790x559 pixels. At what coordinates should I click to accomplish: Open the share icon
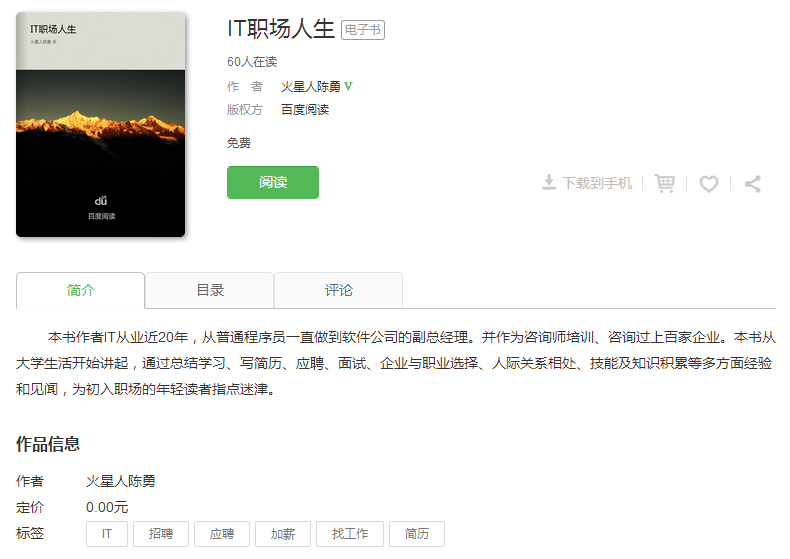click(x=753, y=184)
